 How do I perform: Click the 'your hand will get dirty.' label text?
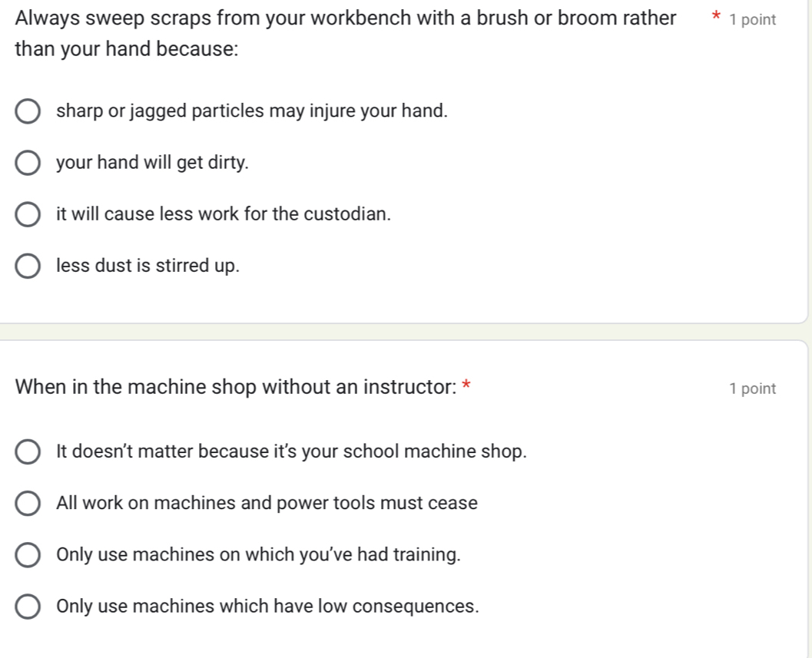tap(153, 163)
